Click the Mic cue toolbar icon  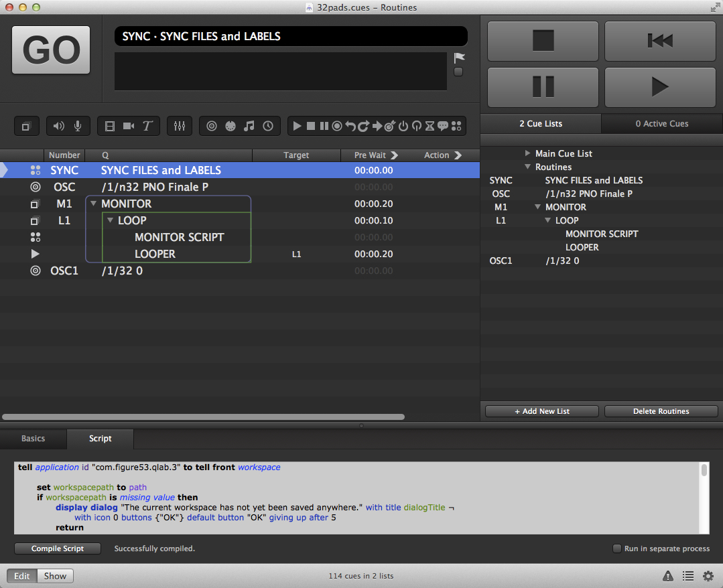pyautogui.click(x=78, y=126)
